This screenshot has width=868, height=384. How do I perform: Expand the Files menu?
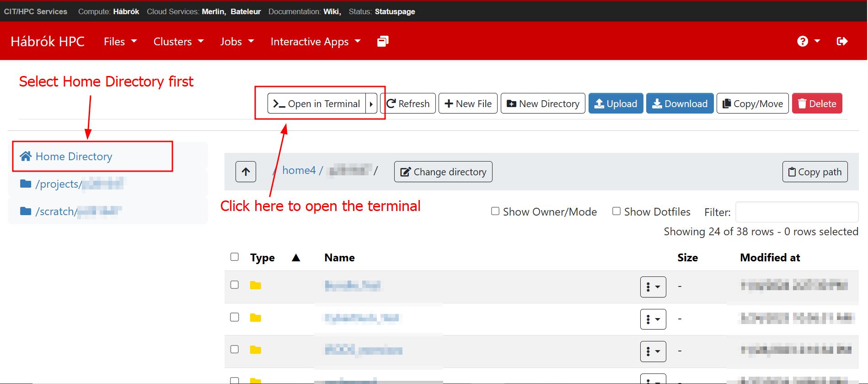point(120,42)
